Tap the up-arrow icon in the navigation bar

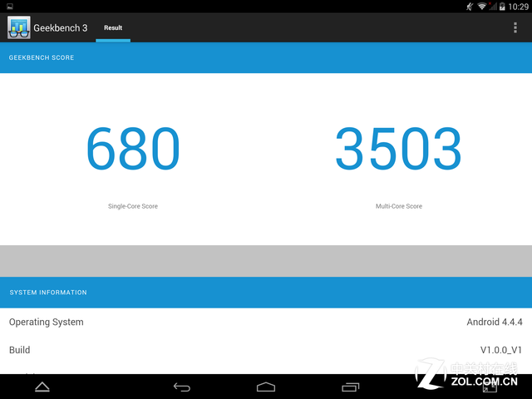pos(42,387)
